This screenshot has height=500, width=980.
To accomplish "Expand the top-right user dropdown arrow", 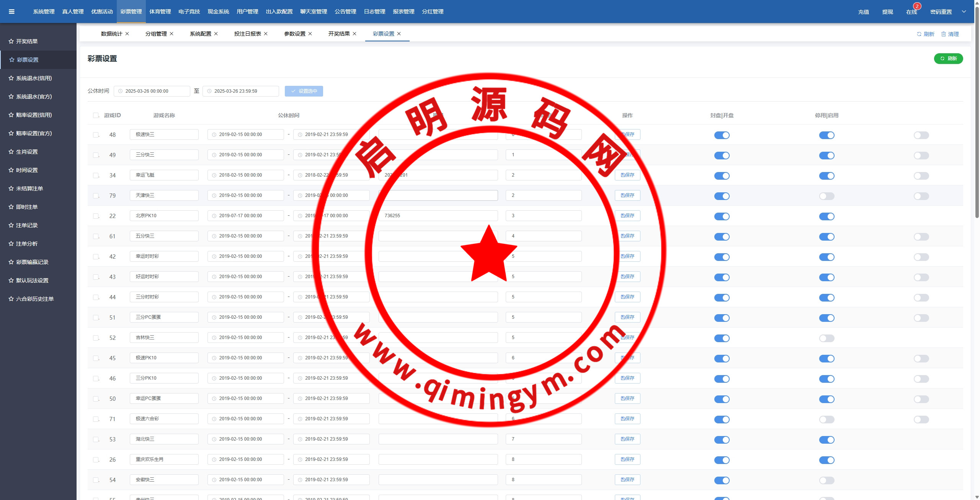I will [x=964, y=11].
